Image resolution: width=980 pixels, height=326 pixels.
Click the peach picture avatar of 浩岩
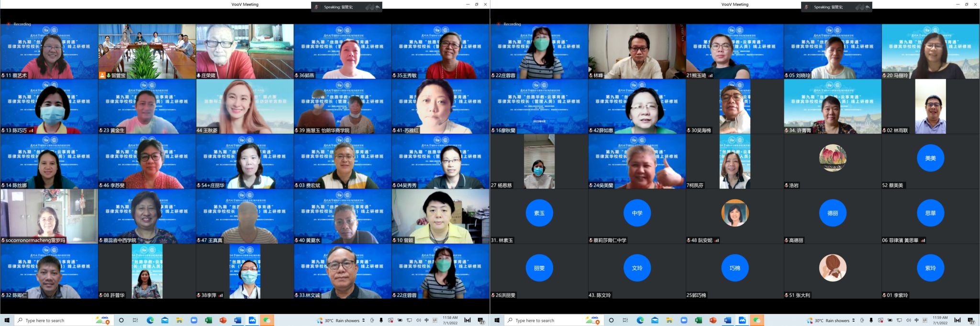click(833, 158)
